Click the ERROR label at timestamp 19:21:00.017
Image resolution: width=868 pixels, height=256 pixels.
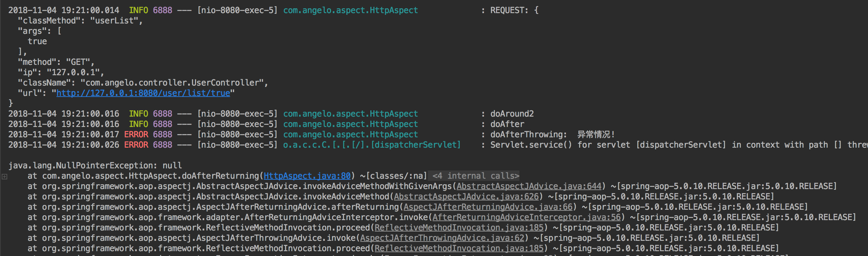[136, 135]
